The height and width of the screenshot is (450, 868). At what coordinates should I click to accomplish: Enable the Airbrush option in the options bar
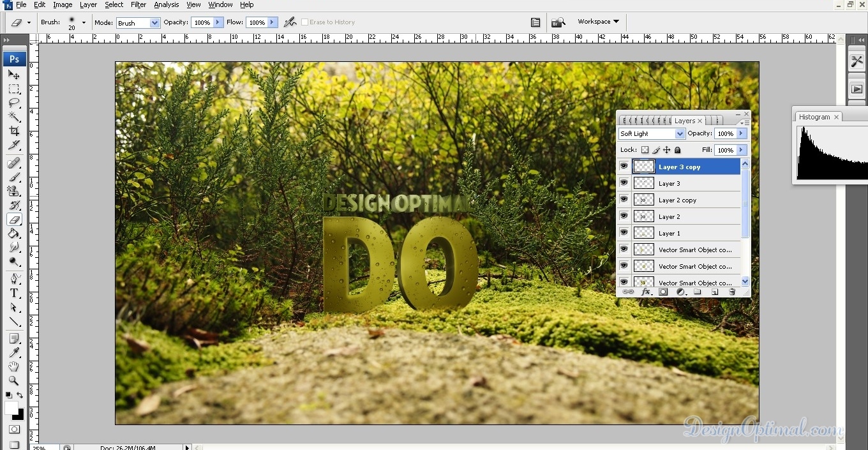(290, 22)
